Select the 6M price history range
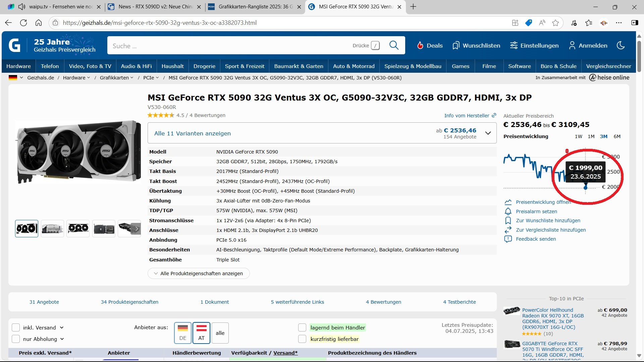The image size is (644, 362). [617, 136]
